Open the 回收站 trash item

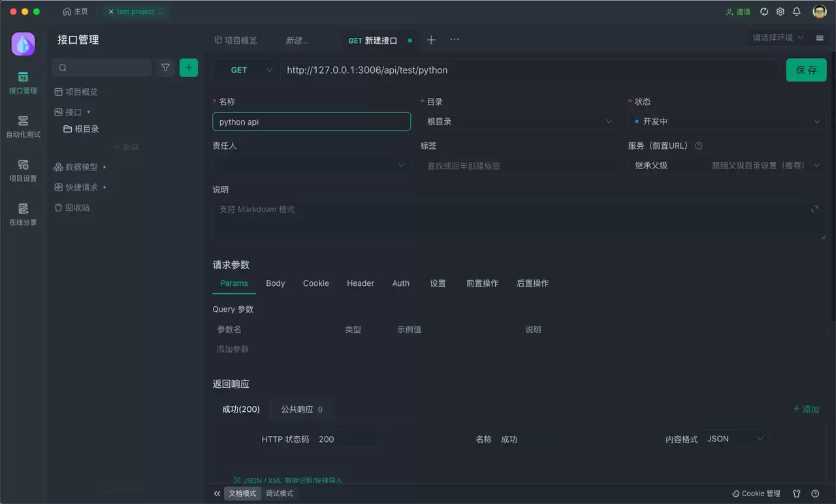72,208
